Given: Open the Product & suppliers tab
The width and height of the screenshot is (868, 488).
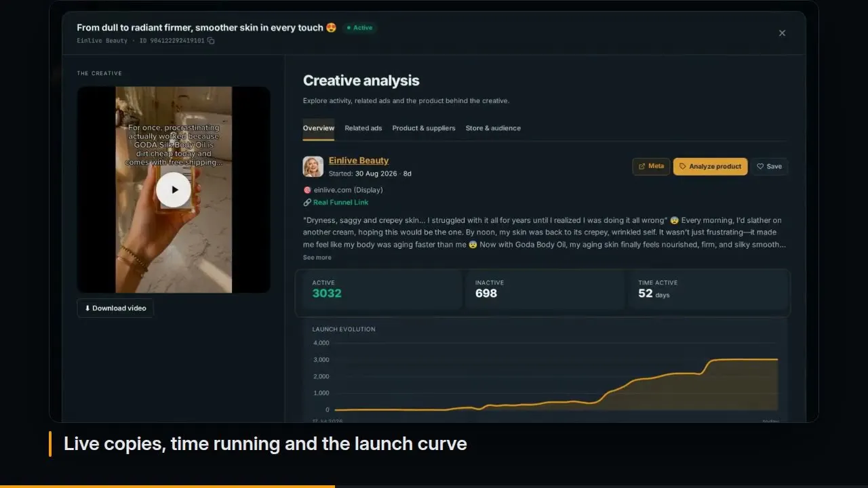Looking at the screenshot, I should click(x=424, y=128).
